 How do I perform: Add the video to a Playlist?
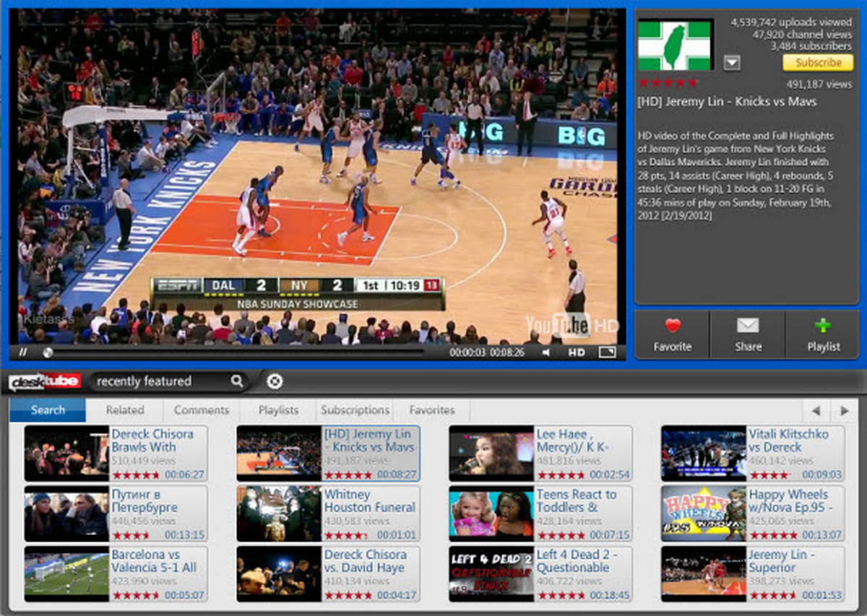tap(823, 335)
